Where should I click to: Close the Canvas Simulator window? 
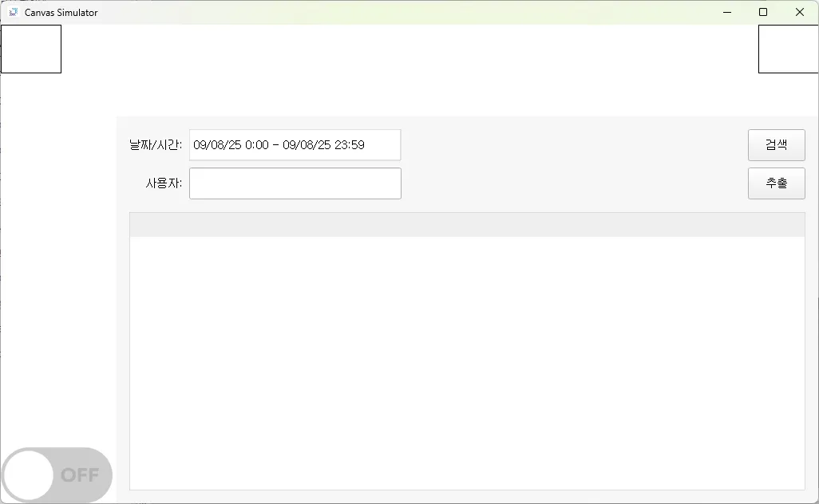(800, 12)
